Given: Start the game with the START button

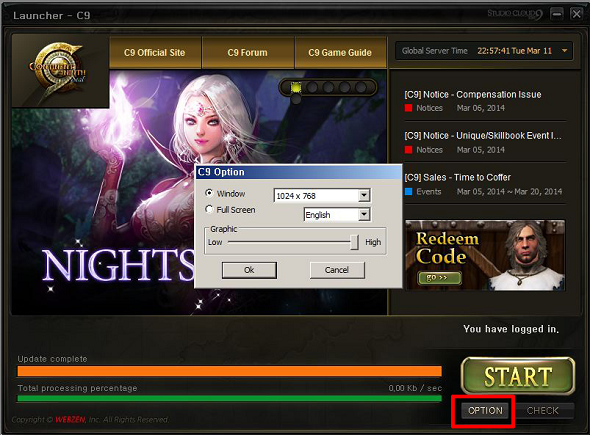Looking at the screenshot, I should [518, 376].
